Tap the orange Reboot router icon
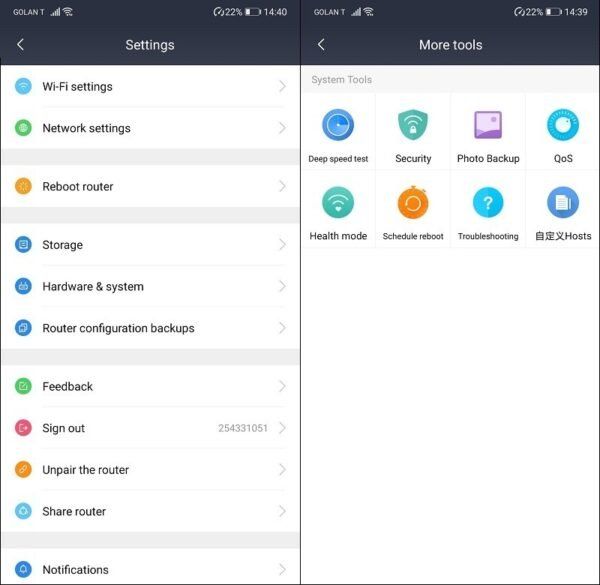Image resolution: width=600 pixels, height=585 pixels. [23, 186]
